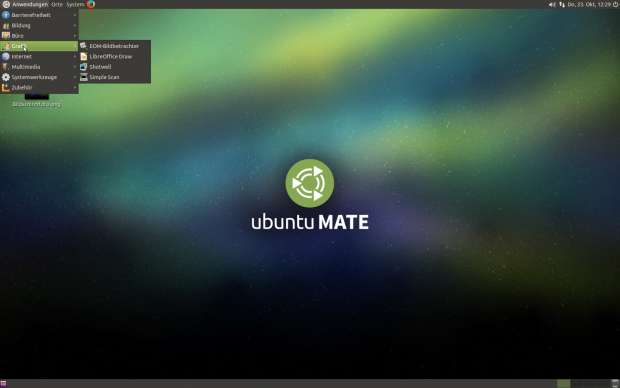Image resolution: width=620 pixels, height=388 pixels.
Task: Open the Zubehör category
Action: tap(39, 87)
